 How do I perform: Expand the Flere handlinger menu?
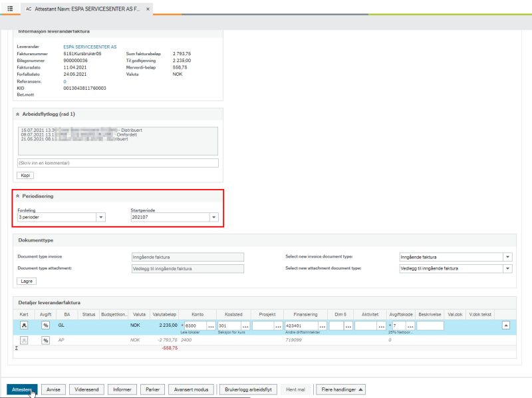click(341, 389)
